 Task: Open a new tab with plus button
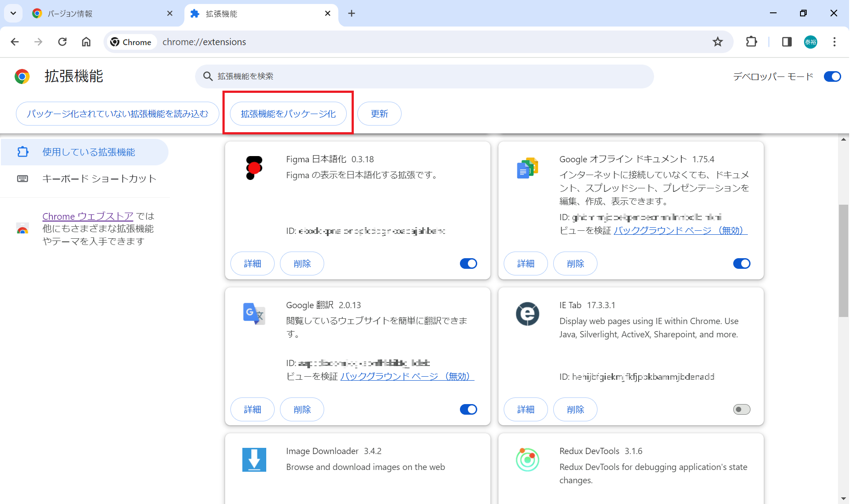pyautogui.click(x=352, y=14)
